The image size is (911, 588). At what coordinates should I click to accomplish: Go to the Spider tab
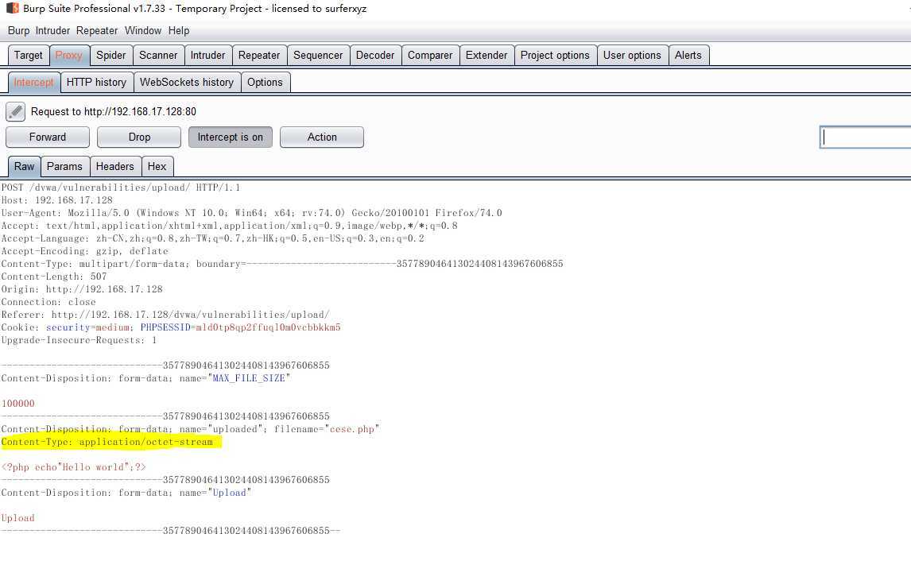coord(111,55)
